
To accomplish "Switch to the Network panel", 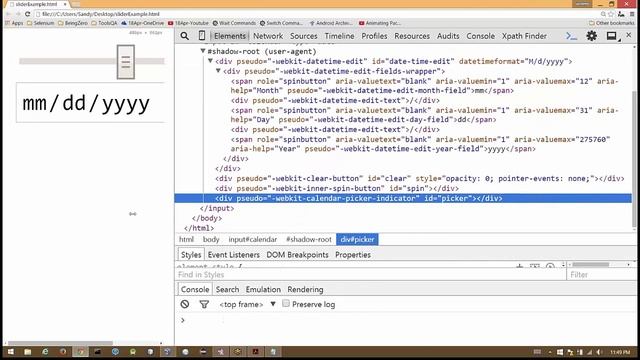I will 268,36.
